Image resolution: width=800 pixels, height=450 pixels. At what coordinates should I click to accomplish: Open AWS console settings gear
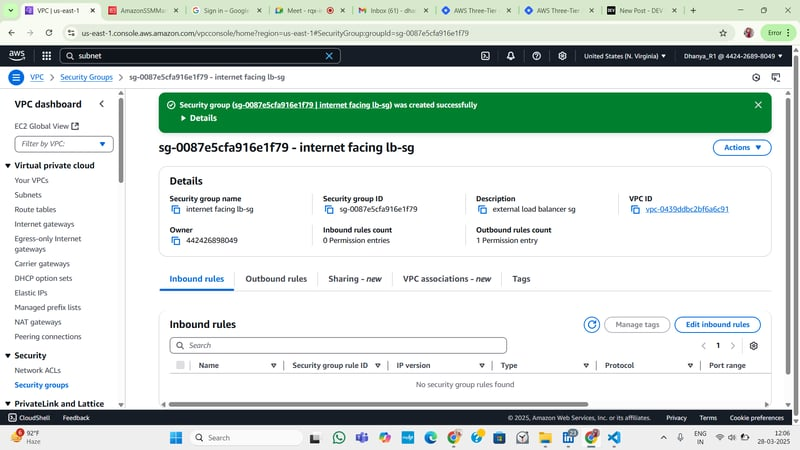coord(562,56)
